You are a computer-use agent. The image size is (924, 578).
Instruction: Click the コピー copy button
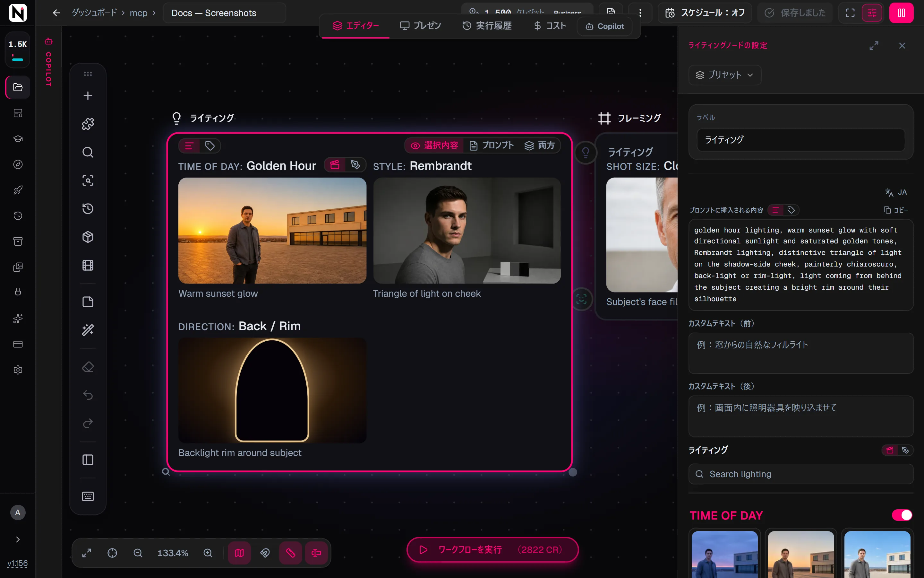tap(896, 210)
